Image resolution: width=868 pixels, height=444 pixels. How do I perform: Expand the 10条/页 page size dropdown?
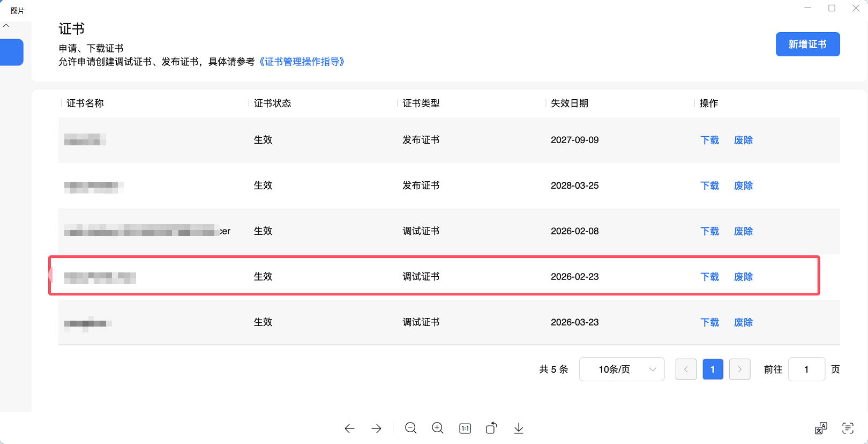click(622, 369)
